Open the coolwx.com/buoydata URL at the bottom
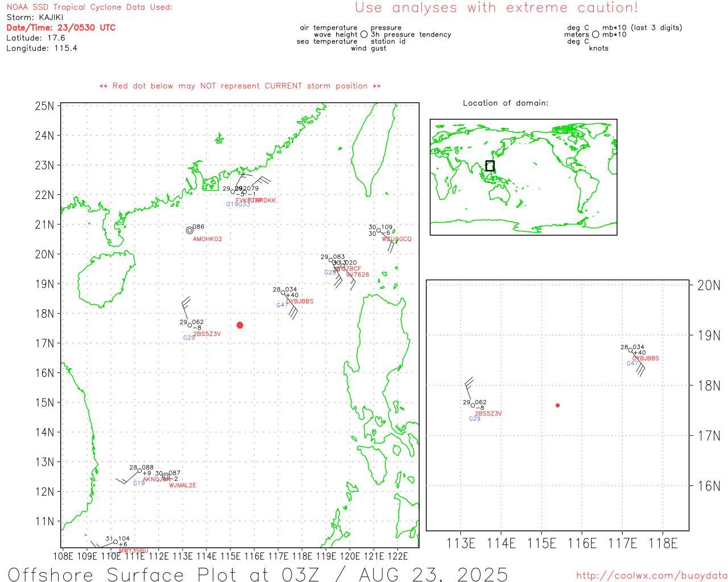 652,576
